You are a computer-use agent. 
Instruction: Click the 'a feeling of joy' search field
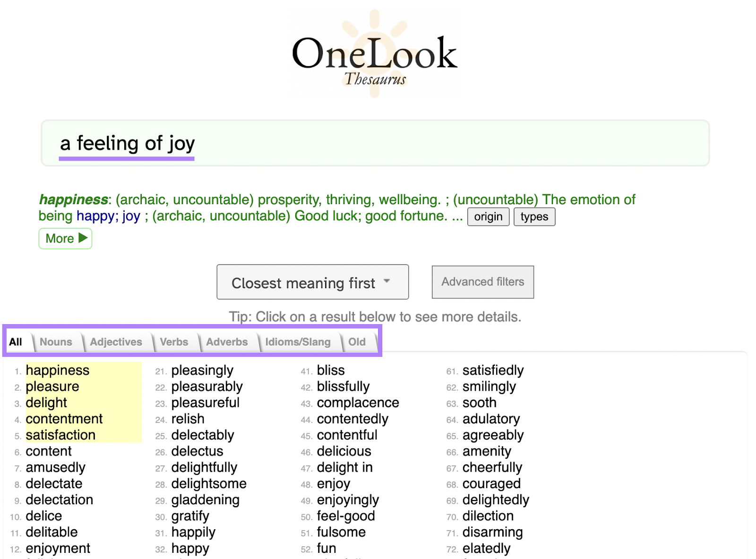click(x=375, y=143)
